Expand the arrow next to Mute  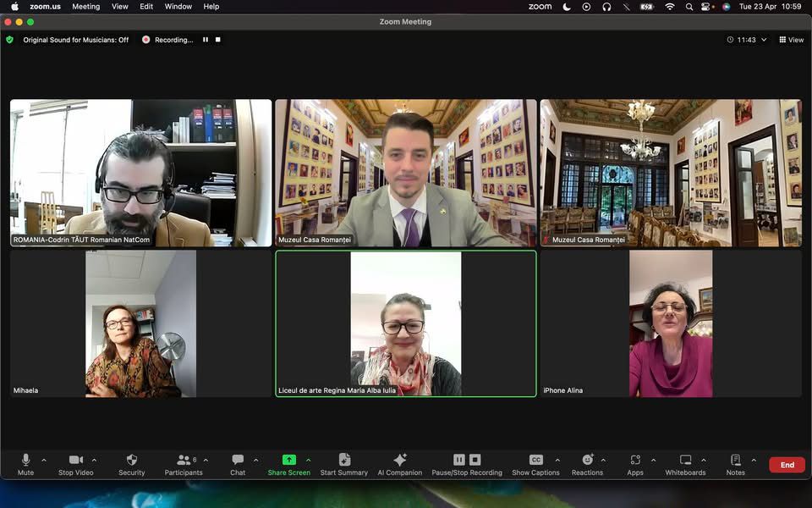point(44,461)
